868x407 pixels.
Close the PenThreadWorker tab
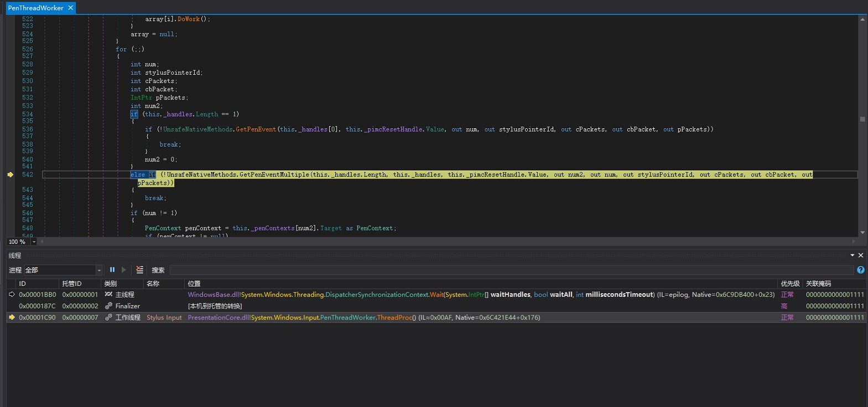[x=70, y=8]
